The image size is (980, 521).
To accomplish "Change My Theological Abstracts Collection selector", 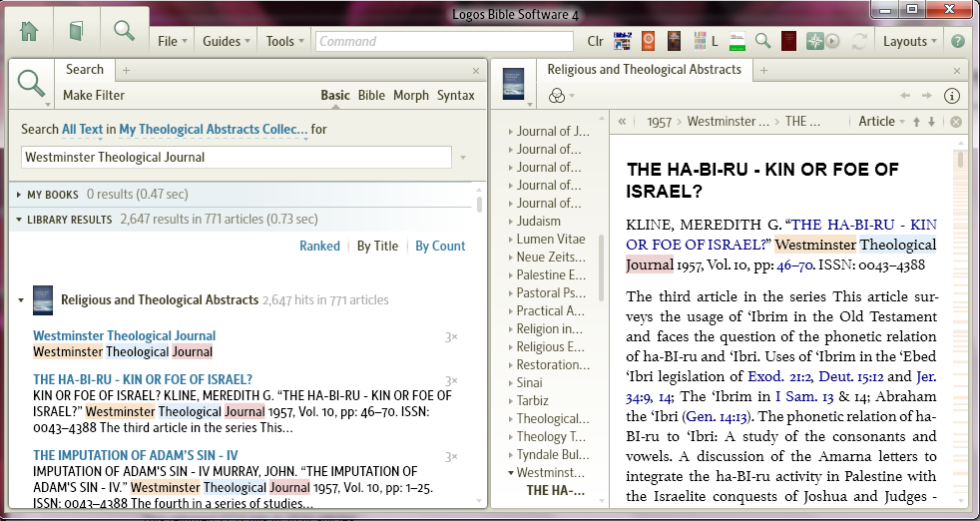I will (x=214, y=130).
